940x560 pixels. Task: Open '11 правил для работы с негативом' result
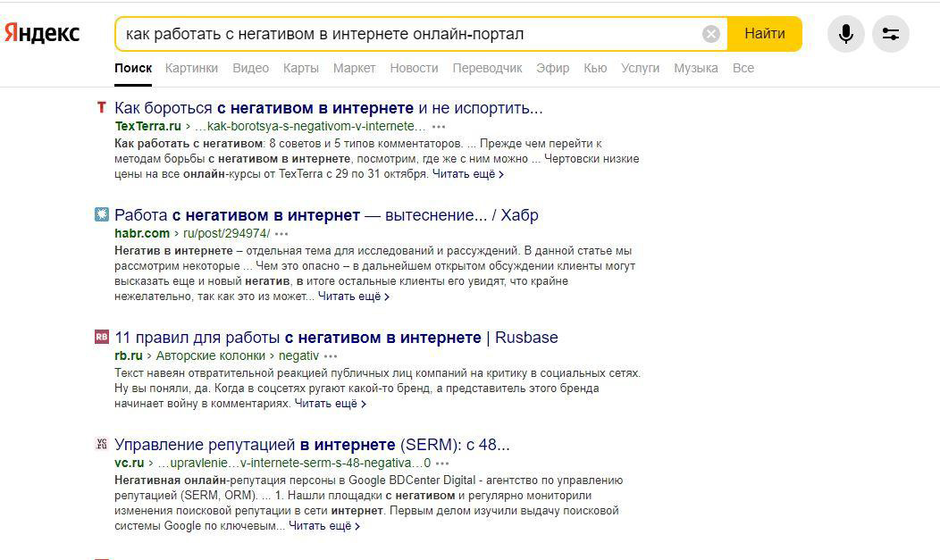(x=336, y=338)
